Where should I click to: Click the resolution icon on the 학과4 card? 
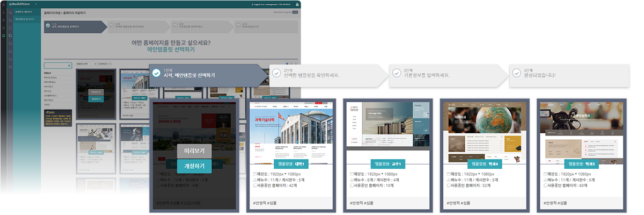tap(449, 175)
